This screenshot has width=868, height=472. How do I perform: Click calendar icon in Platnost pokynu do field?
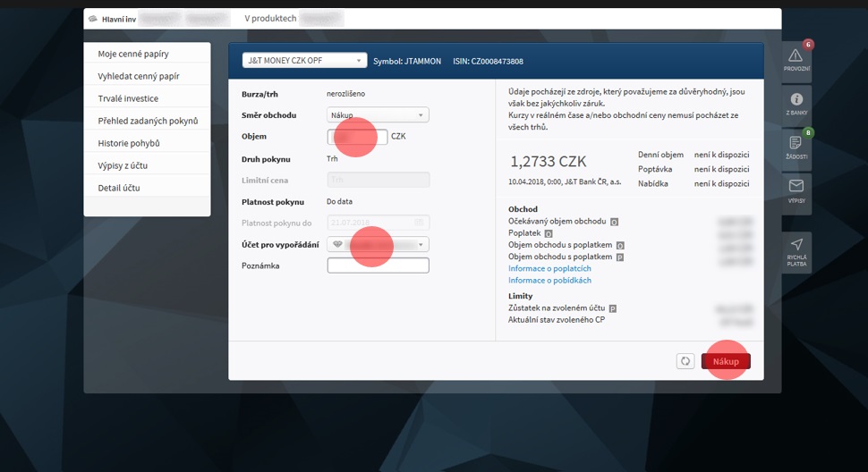click(x=419, y=223)
